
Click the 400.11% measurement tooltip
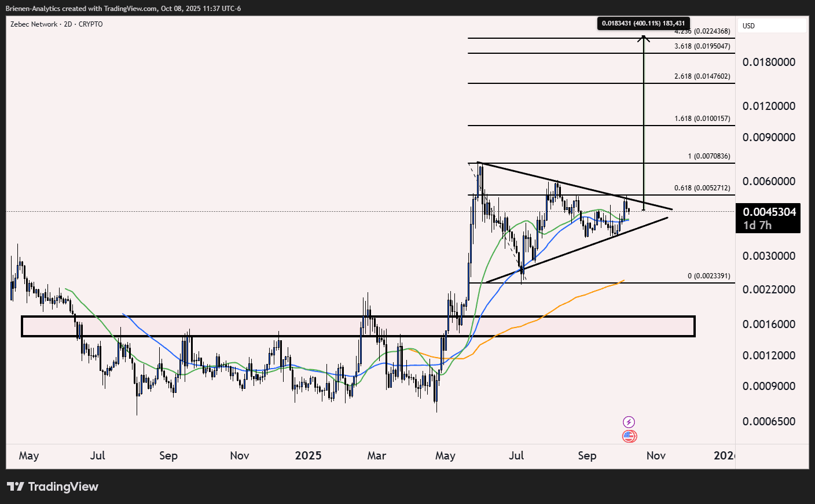[x=643, y=24]
